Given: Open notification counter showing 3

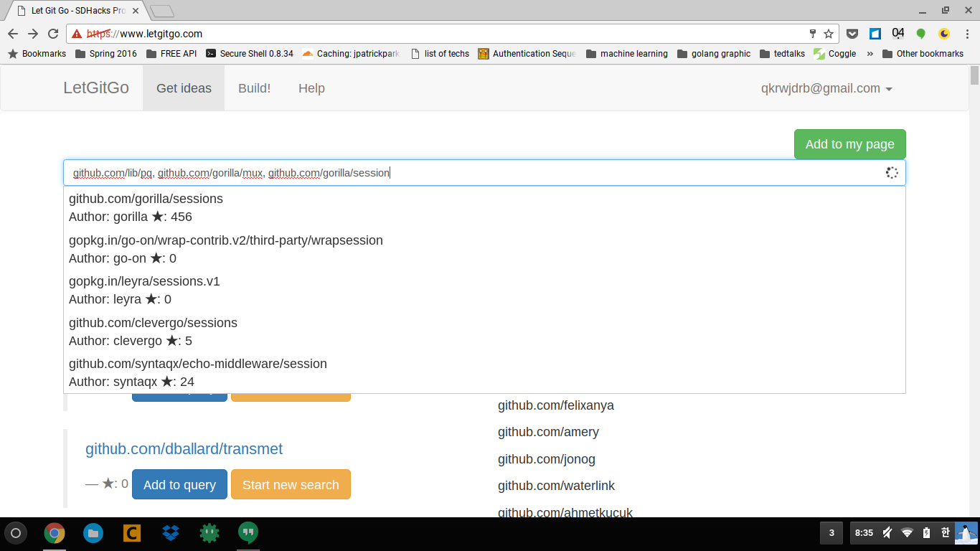Looking at the screenshot, I should click(x=831, y=533).
